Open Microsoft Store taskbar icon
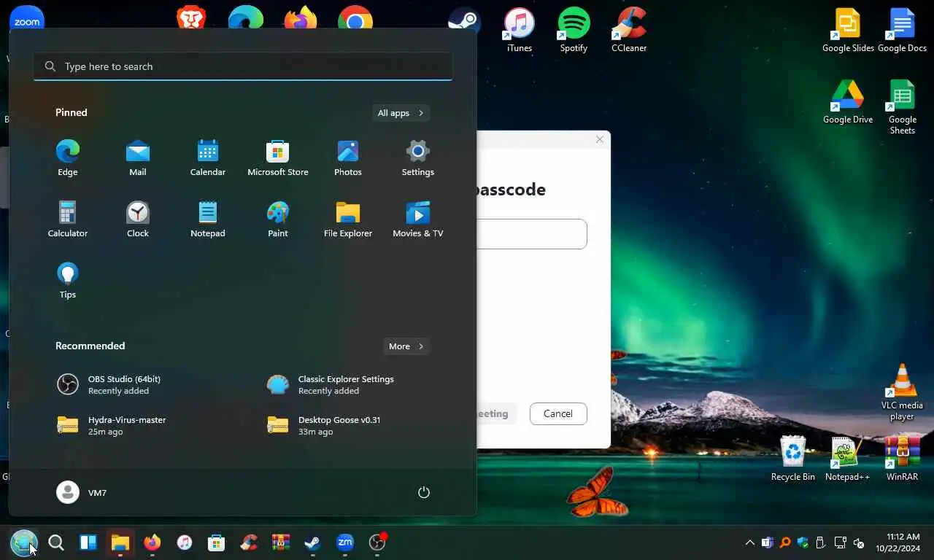Screen dimensions: 934x560 click(x=216, y=542)
